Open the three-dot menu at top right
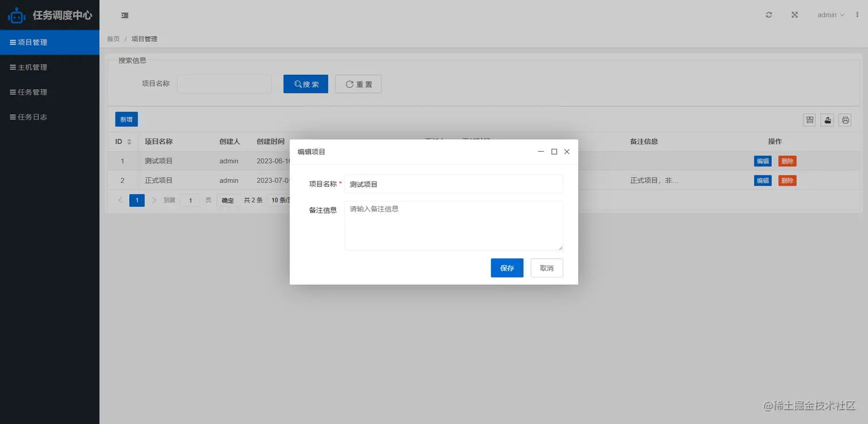868x424 pixels. coord(857,14)
